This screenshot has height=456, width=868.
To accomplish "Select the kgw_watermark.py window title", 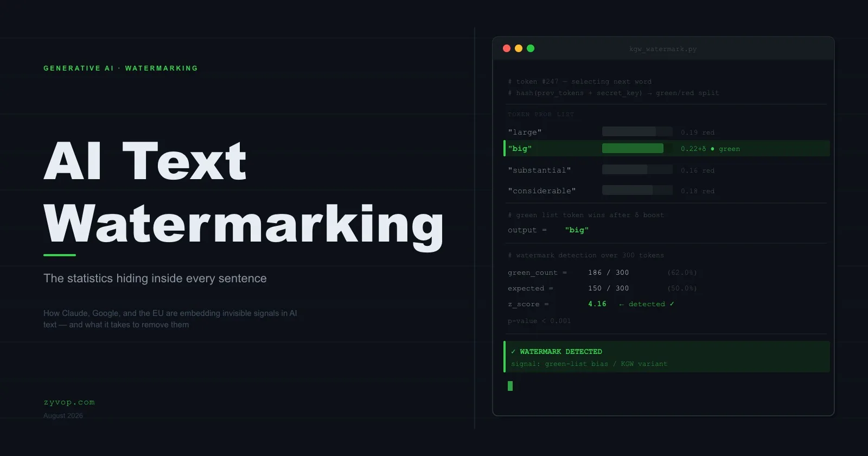I will point(663,49).
